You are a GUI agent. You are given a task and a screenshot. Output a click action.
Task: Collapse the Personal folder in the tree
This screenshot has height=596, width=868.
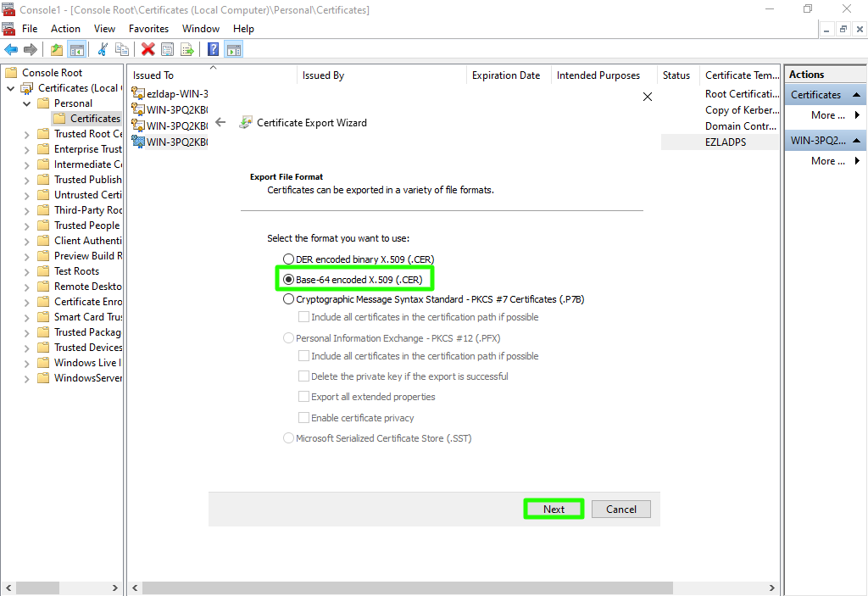pos(26,103)
